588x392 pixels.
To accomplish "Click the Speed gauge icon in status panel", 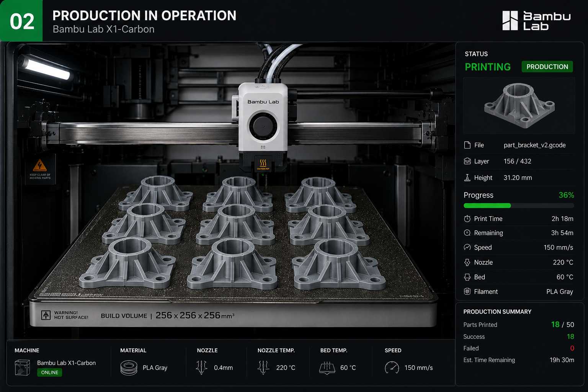I will click(467, 247).
